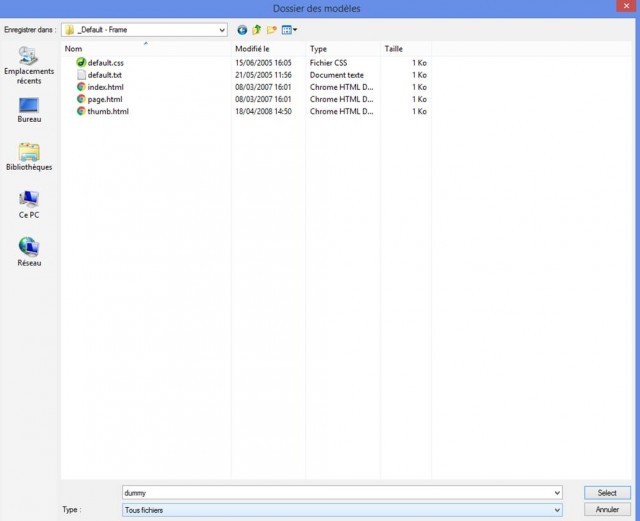
Task: Open the view menu icon
Action: coord(289,30)
